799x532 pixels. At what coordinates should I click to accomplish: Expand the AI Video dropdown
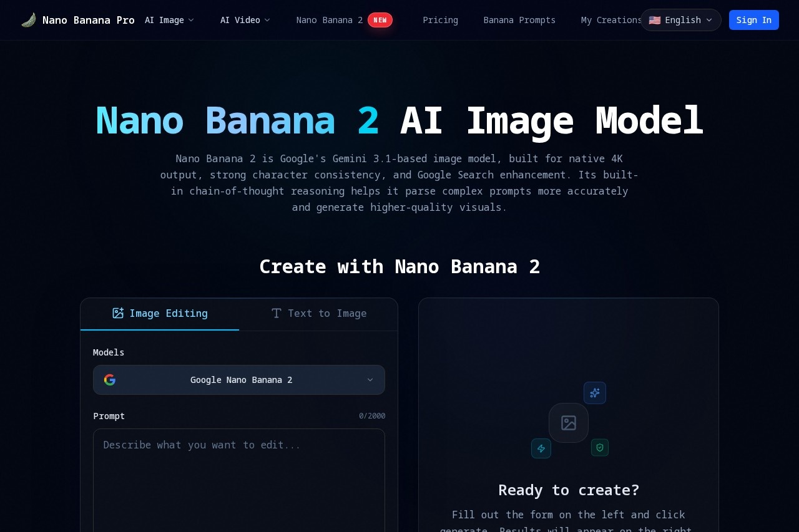(x=245, y=20)
